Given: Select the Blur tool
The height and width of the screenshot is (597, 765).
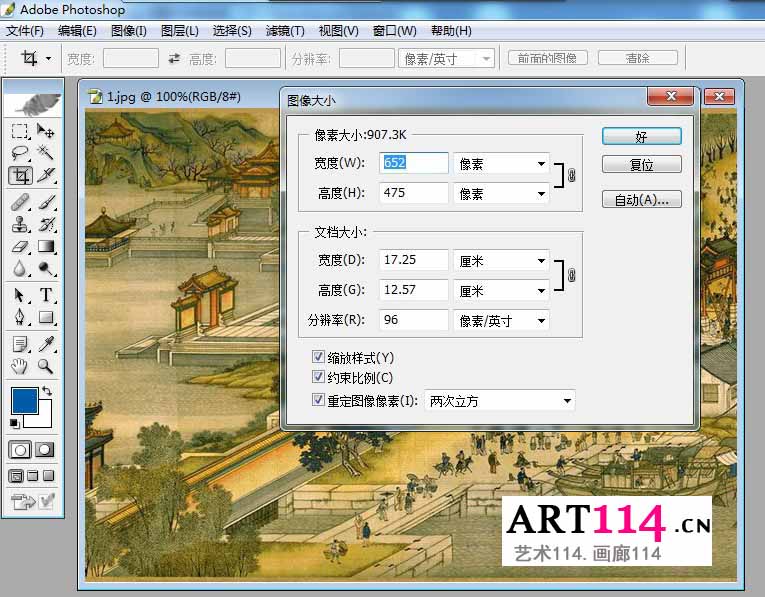Looking at the screenshot, I should tap(20, 268).
